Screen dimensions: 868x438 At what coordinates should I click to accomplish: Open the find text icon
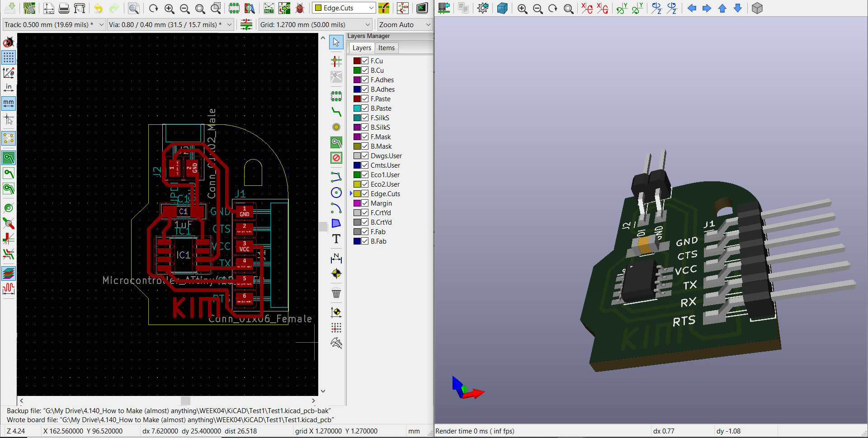click(x=133, y=8)
